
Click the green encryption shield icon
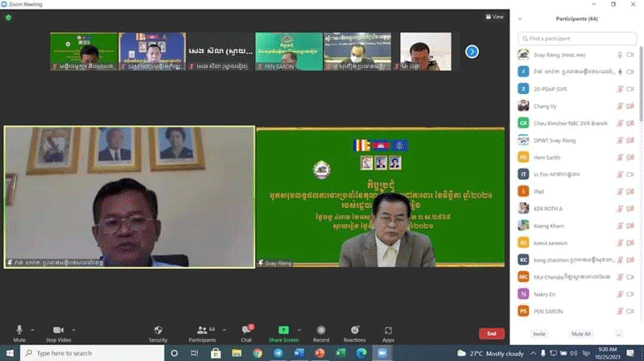8,17
